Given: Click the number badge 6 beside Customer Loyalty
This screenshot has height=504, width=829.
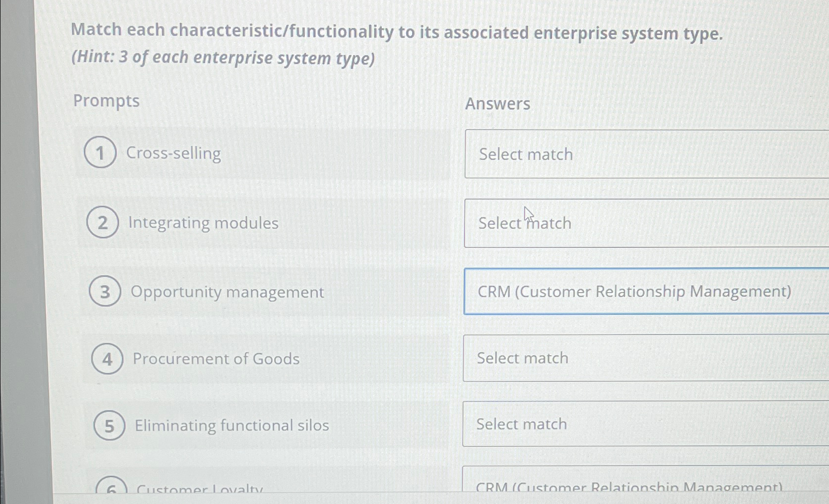Looking at the screenshot, I should point(112,489).
